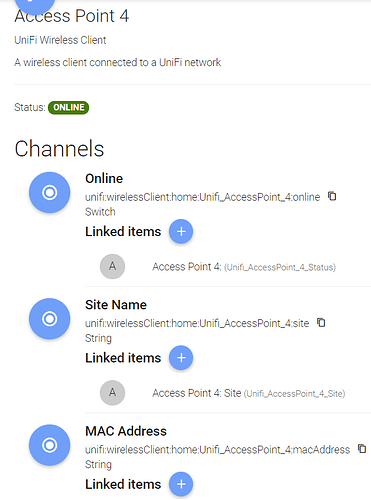Click the Online channel name
Viewport: 371px width, 500px height.
[x=104, y=179]
